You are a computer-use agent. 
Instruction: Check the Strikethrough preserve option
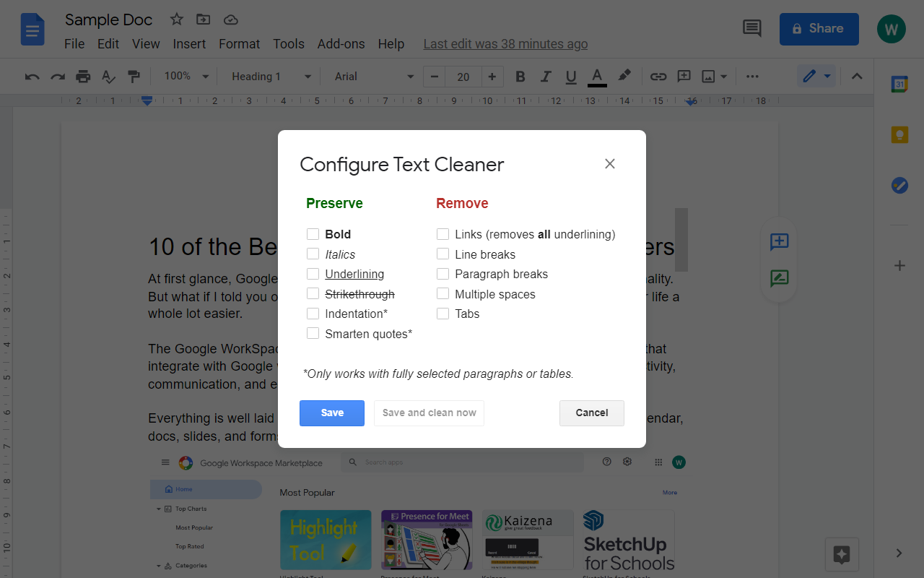click(313, 293)
